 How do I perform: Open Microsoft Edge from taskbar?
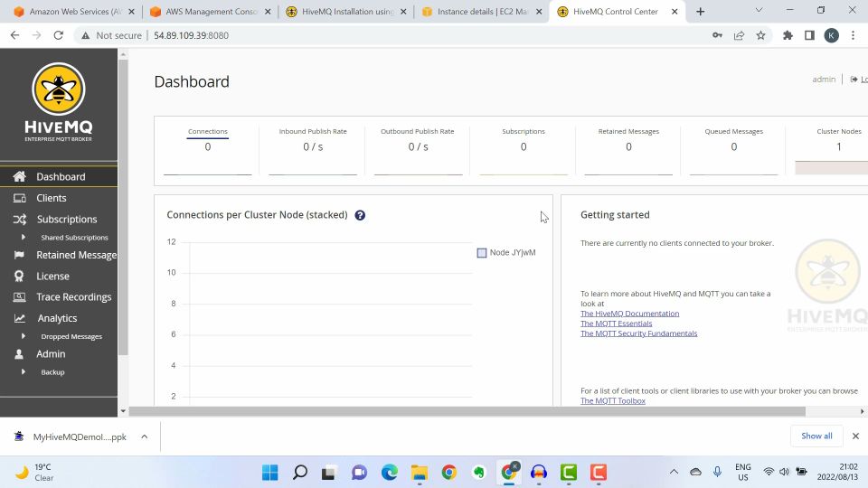point(390,473)
